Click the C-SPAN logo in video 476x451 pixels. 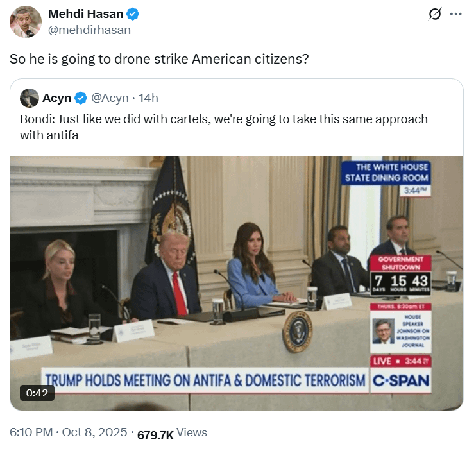click(x=401, y=380)
